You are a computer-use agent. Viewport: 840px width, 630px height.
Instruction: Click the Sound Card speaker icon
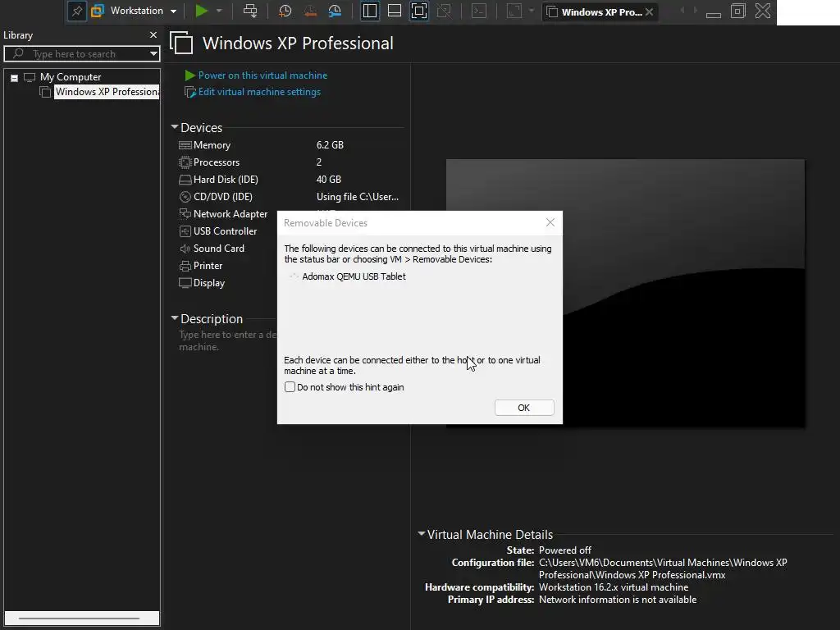tap(185, 249)
